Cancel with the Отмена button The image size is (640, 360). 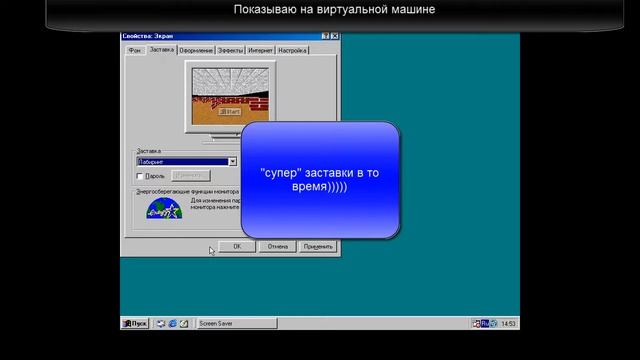tap(278, 247)
